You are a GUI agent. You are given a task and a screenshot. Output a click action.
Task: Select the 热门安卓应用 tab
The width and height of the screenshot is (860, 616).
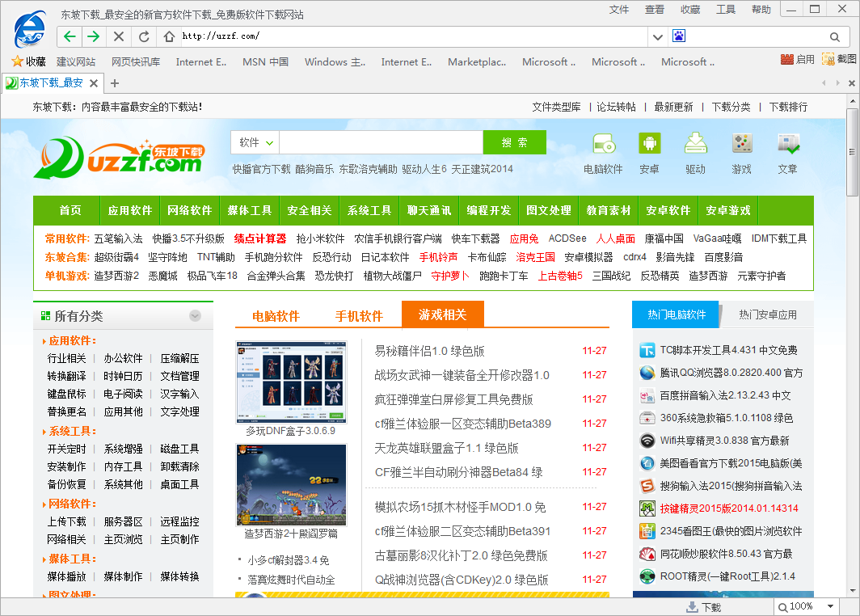tap(767, 314)
